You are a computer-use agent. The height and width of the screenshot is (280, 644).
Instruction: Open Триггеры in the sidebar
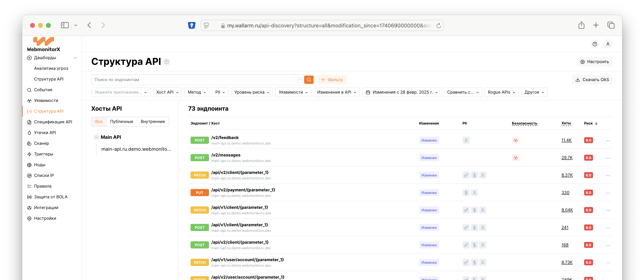[x=43, y=154]
